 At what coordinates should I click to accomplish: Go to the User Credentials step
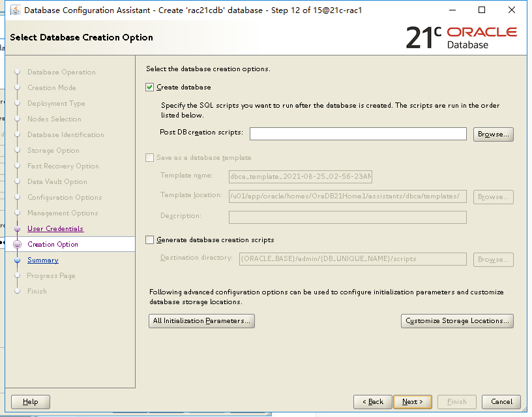55,228
